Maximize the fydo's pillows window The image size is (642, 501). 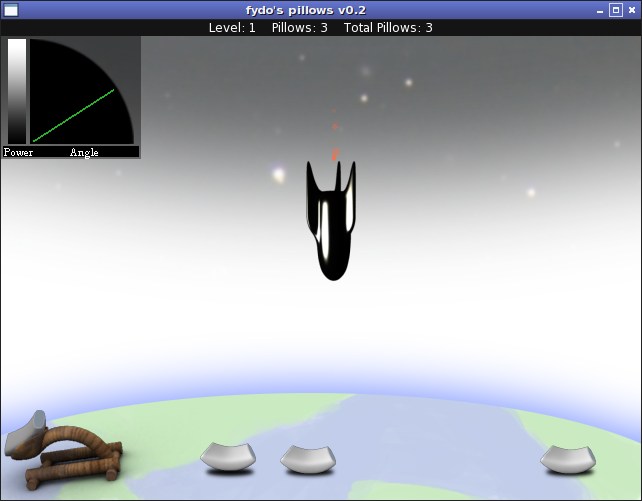point(616,10)
